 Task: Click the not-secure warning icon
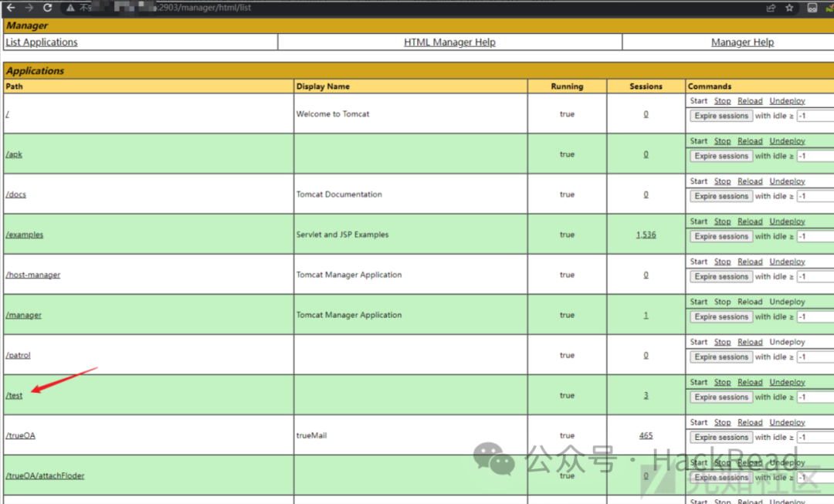coord(70,8)
